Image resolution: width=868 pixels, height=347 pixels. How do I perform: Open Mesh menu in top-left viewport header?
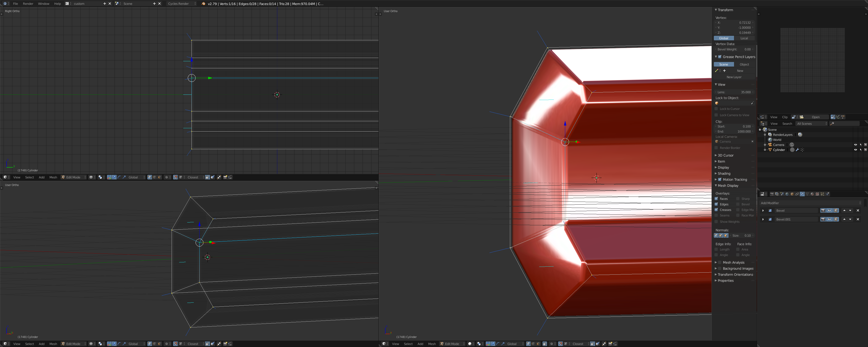(53, 177)
